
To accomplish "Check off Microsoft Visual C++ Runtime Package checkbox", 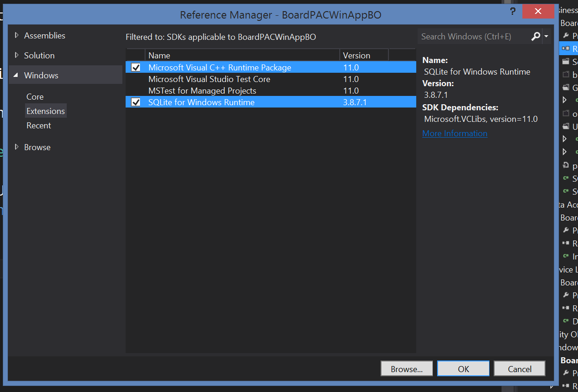I will click(x=136, y=68).
